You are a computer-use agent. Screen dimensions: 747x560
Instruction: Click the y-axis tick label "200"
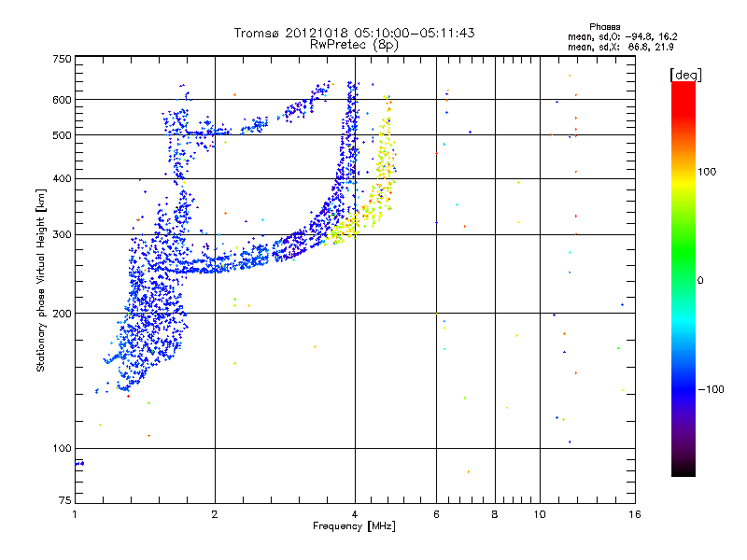click(x=63, y=314)
